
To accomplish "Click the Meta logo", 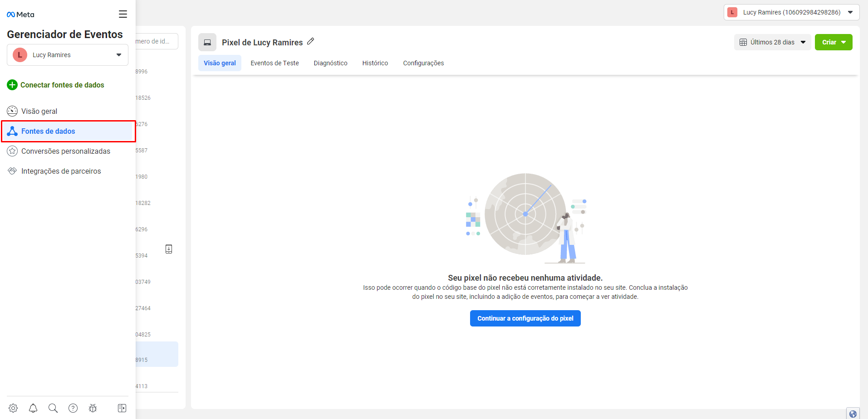I will (20, 15).
